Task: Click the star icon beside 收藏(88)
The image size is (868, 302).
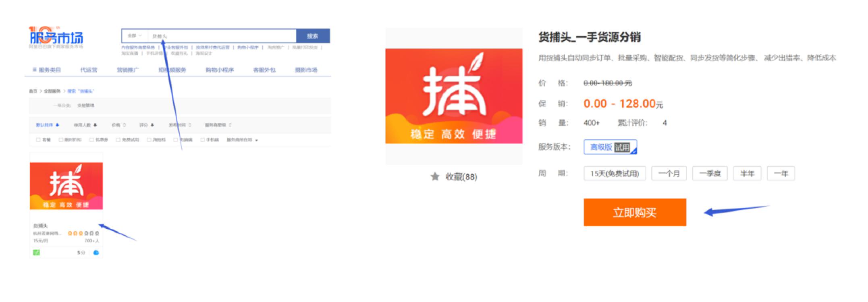Action: pos(435,176)
